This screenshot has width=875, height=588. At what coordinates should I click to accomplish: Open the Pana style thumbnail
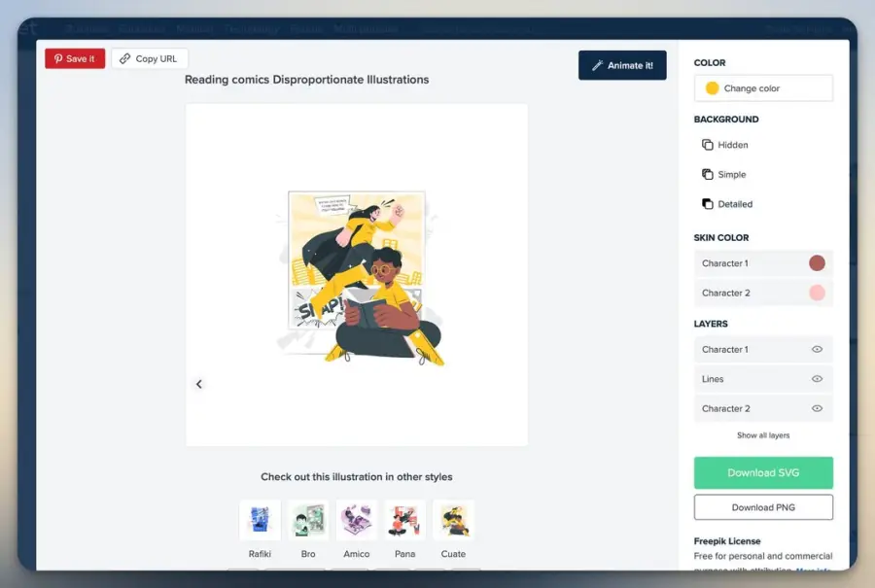point(405,520)
